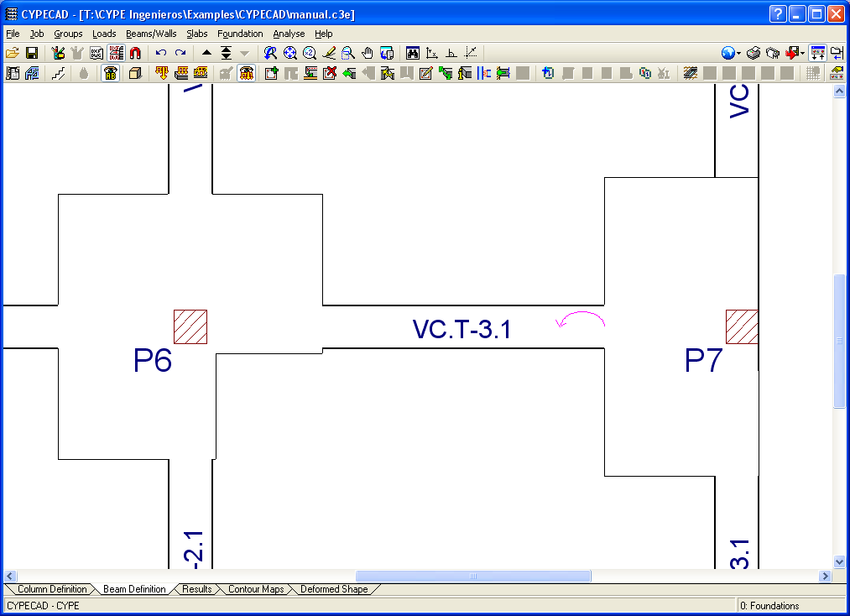Viewport: 850px width, 616px height.
Task: Toggle the floating window layout button
Action: click(817, 53)
